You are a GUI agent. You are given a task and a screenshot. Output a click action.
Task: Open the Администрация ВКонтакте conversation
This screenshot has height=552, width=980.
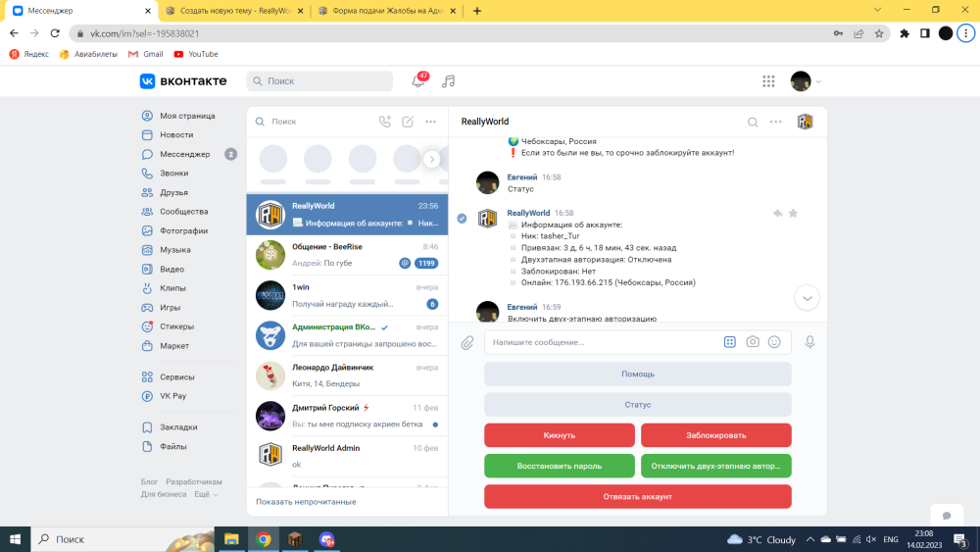[348, 335]
